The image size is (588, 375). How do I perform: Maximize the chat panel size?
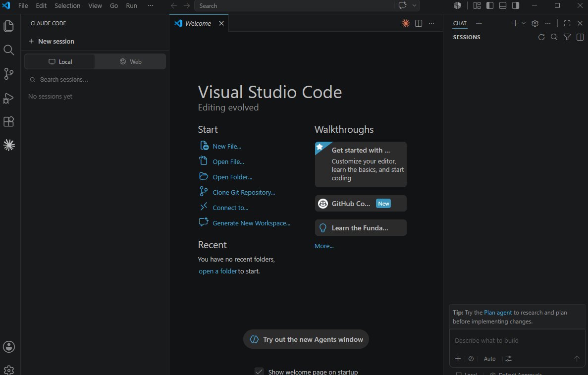567,23
